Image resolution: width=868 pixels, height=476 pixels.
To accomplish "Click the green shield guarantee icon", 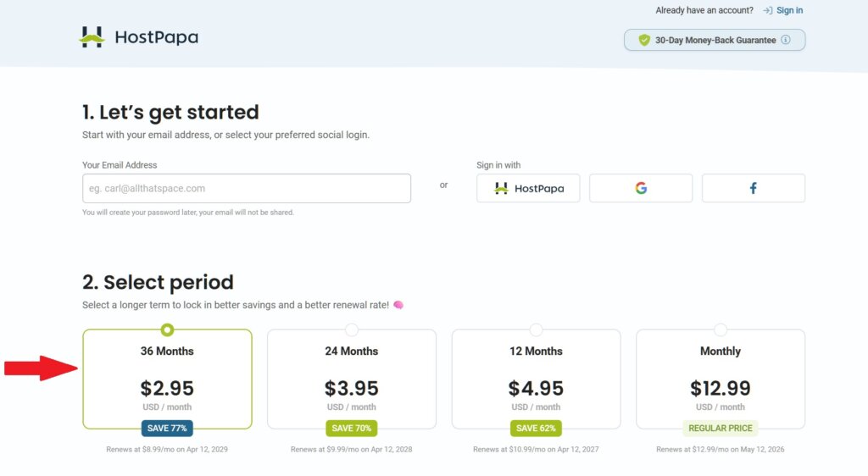I will pyautogui.click(x=644, y=40).
